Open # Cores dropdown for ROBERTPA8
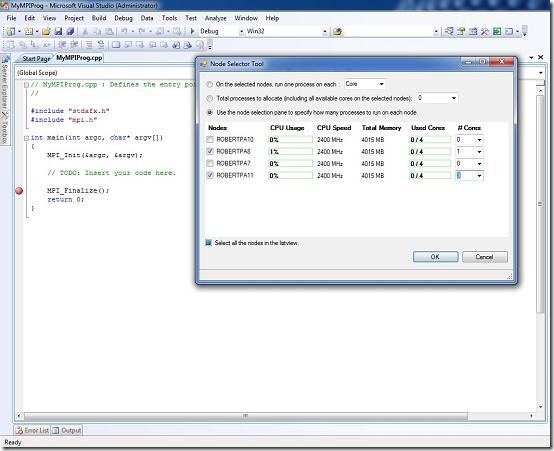 tap(479, 152)
